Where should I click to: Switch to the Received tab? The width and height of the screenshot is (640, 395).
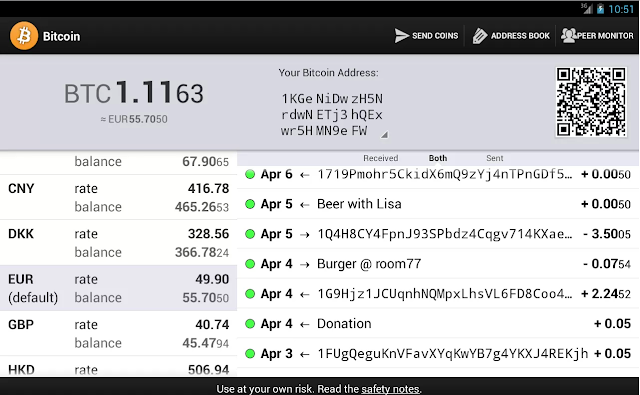[380, 158]
